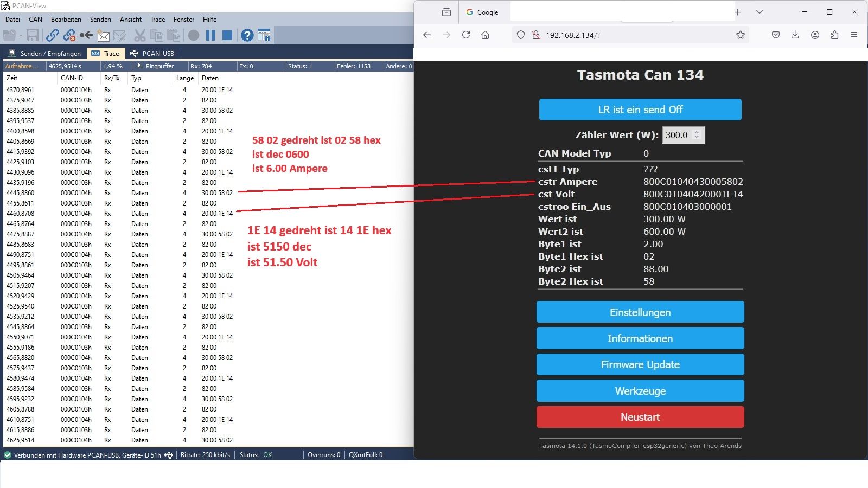Click the Firefox back arrow
This screenshot has width=868, height=488.
click(x=427, y=35)
